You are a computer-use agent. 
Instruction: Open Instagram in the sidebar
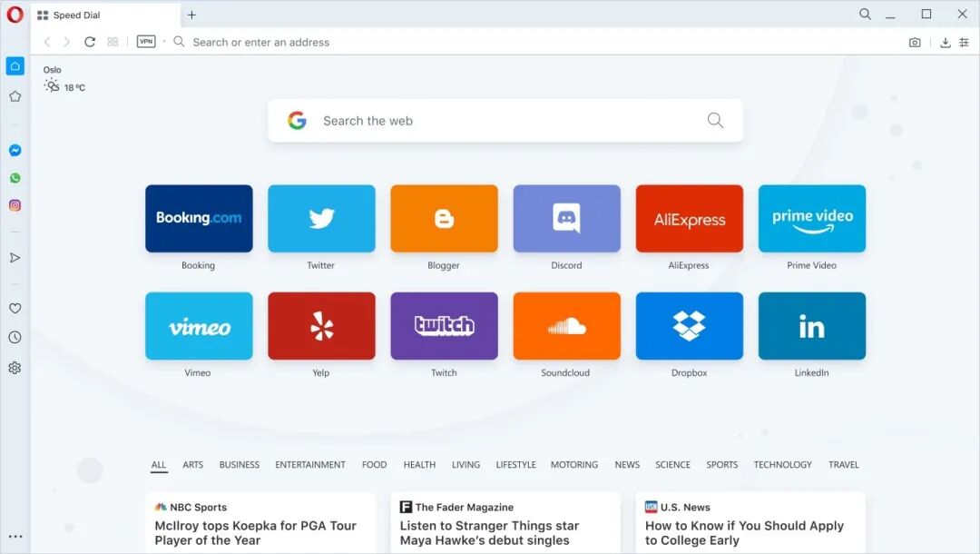15,206
